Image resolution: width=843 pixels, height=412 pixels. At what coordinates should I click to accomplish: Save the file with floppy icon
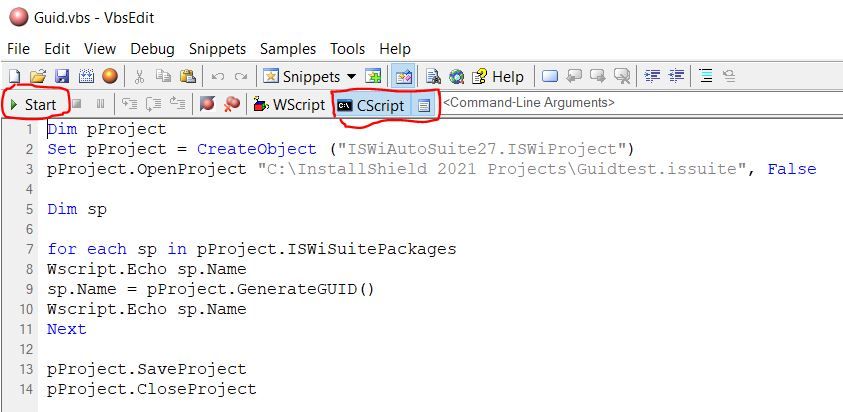click(61, 77)
